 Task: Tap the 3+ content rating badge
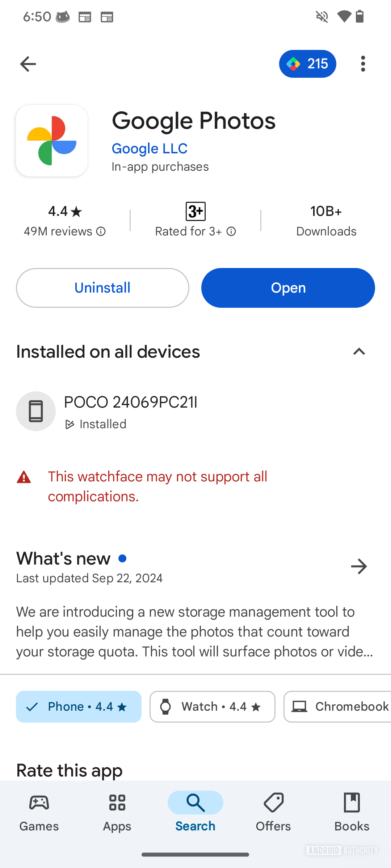(x=195, y=211)
